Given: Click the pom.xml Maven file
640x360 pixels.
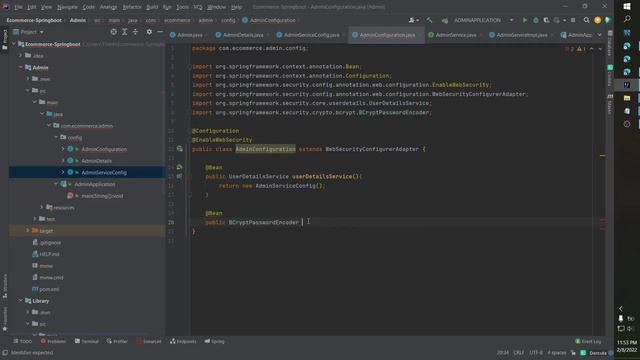Looking at the screenshot, I should point(45,289).
